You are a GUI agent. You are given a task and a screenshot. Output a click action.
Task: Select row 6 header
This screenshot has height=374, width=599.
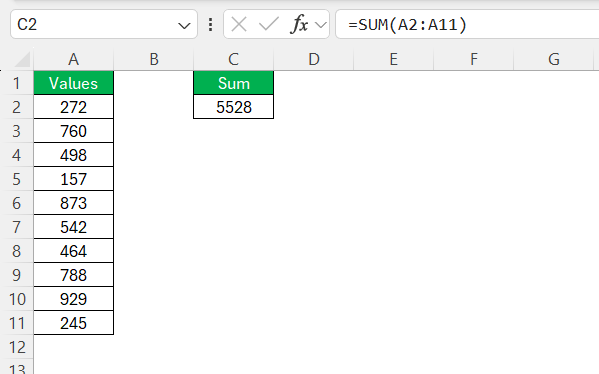point(16,203)
